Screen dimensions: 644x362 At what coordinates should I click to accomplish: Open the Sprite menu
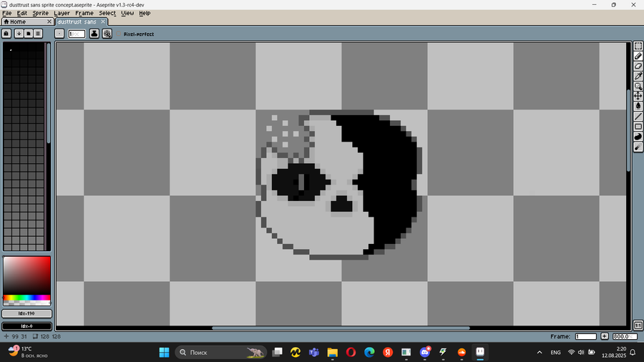40,13
